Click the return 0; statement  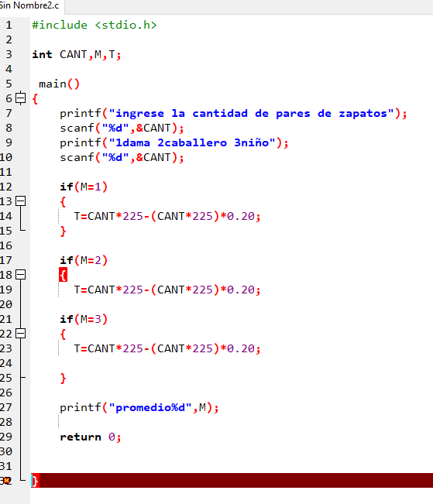[91, 437]
